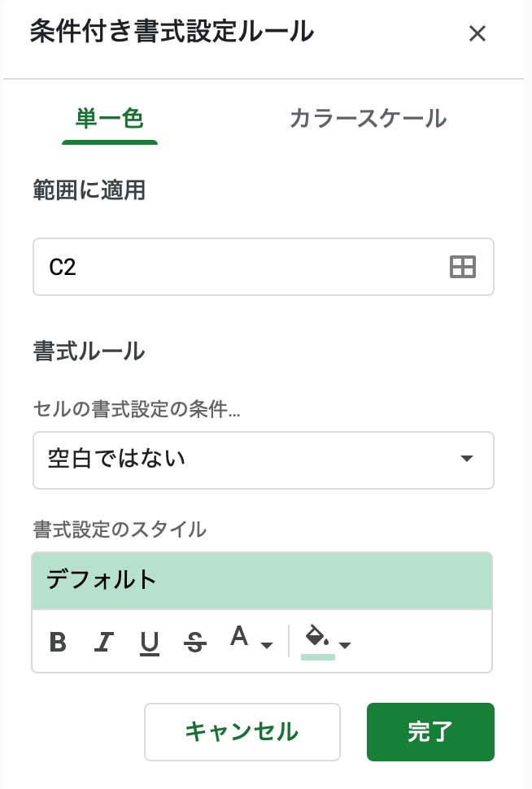Screen dimensions: 532x789
Task: Expand the text color dropdown arrow
Action: pos(268,645)
